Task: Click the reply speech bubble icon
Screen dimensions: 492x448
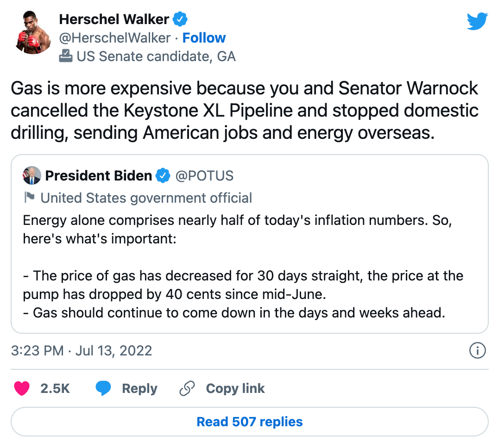Action: click(x=103, y=388)
